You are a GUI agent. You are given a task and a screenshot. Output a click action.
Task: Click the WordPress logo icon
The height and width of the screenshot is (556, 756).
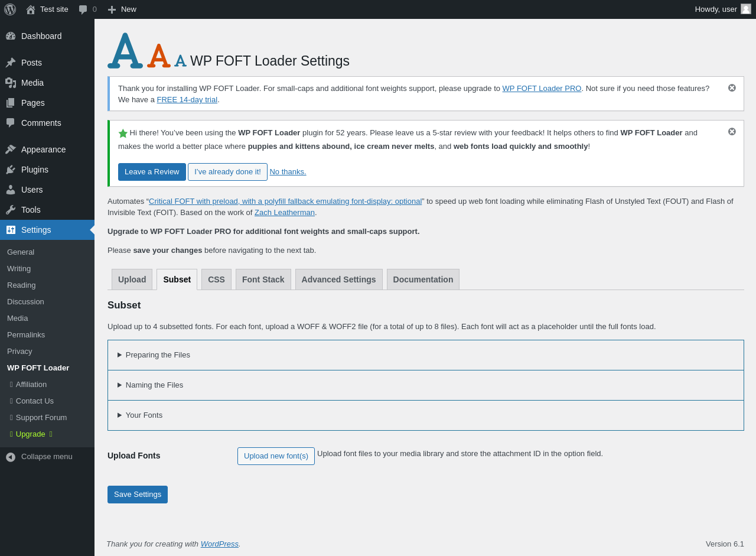click(x=10, y=9)
